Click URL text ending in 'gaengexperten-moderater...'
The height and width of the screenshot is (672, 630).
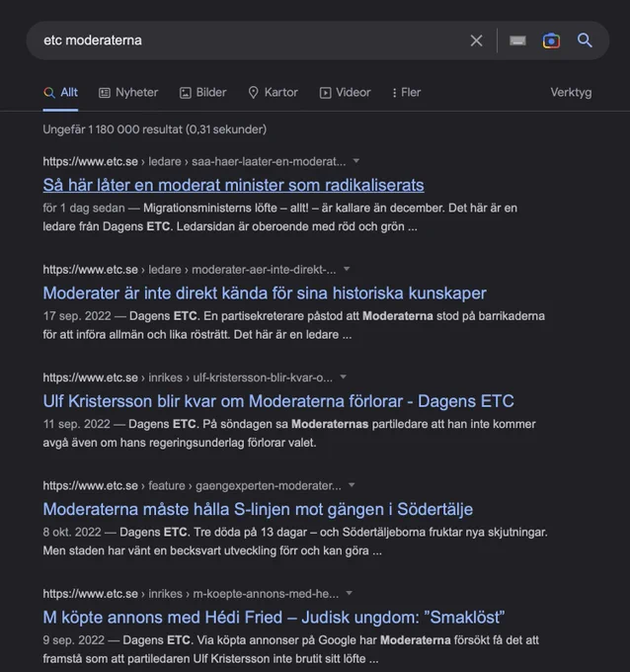coord(193,485)
